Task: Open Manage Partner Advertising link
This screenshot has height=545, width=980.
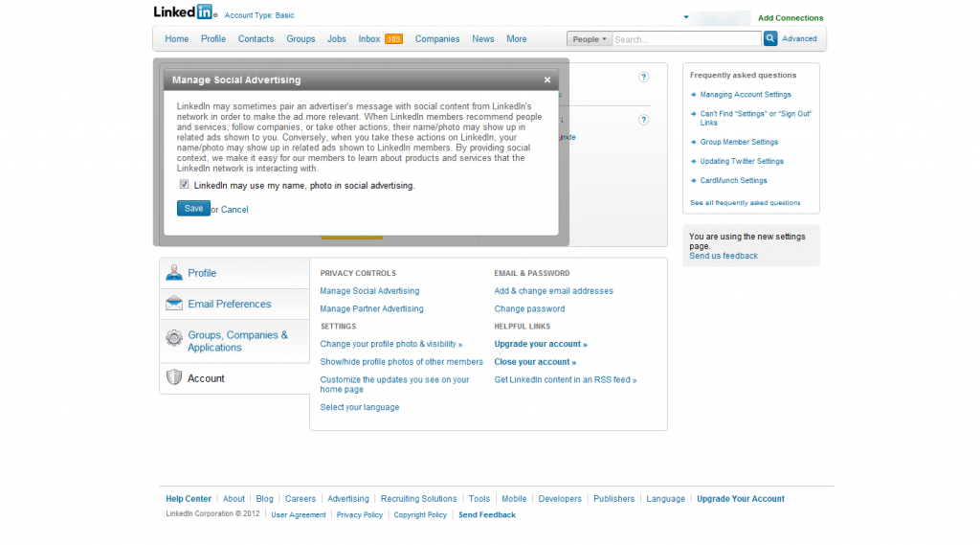Action: pos(371,308)
